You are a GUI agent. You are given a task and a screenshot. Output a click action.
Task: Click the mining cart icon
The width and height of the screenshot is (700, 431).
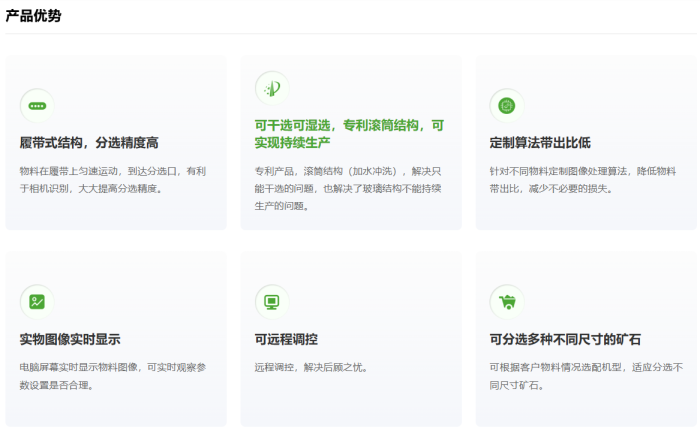(x=506, y=301)
